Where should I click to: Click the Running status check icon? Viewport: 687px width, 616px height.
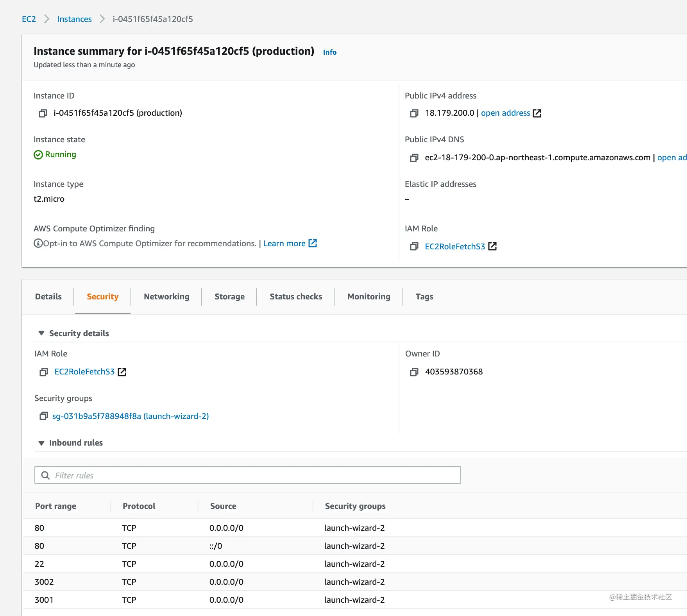[x=38, y=155]
